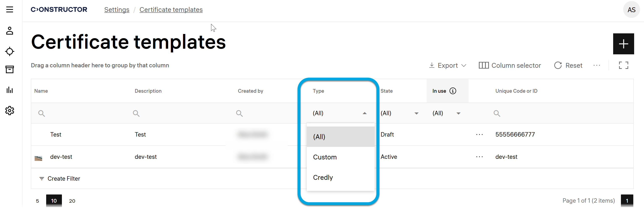Image resolution: width=644 pixels, height=210 pixels.
Task: Open the bar chart analytics icon
Action: 9,90
